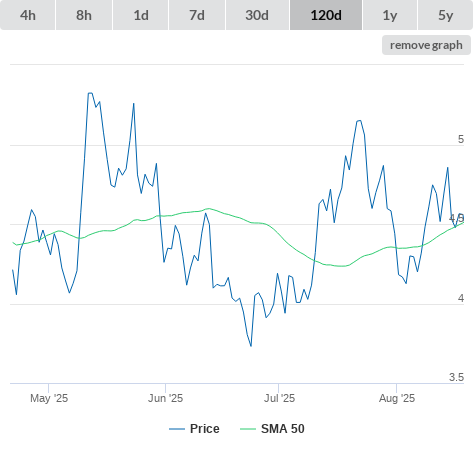Click the y-axis value 4
The height and width of the screenshot is (455, 474).
pyautogui.click(x=461, y=298)
